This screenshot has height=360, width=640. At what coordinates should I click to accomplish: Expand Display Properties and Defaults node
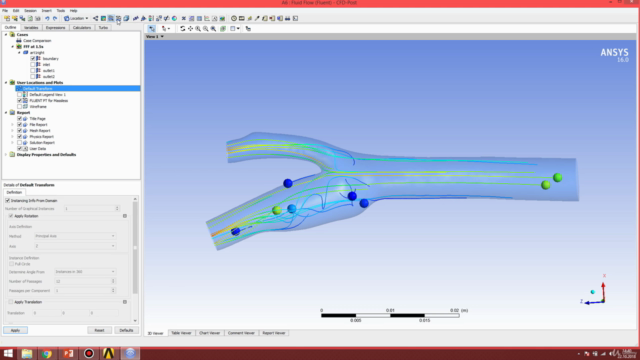click(x=6, y=155)
